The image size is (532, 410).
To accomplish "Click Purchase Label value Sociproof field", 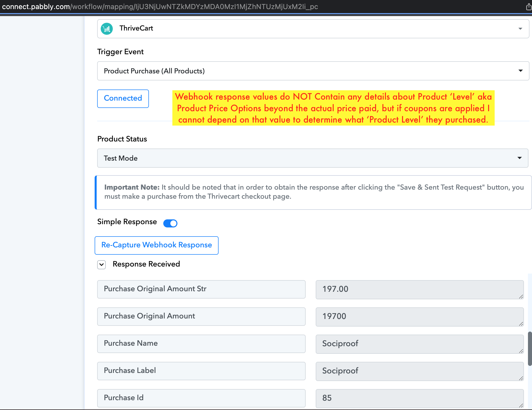I will (420, 371).
